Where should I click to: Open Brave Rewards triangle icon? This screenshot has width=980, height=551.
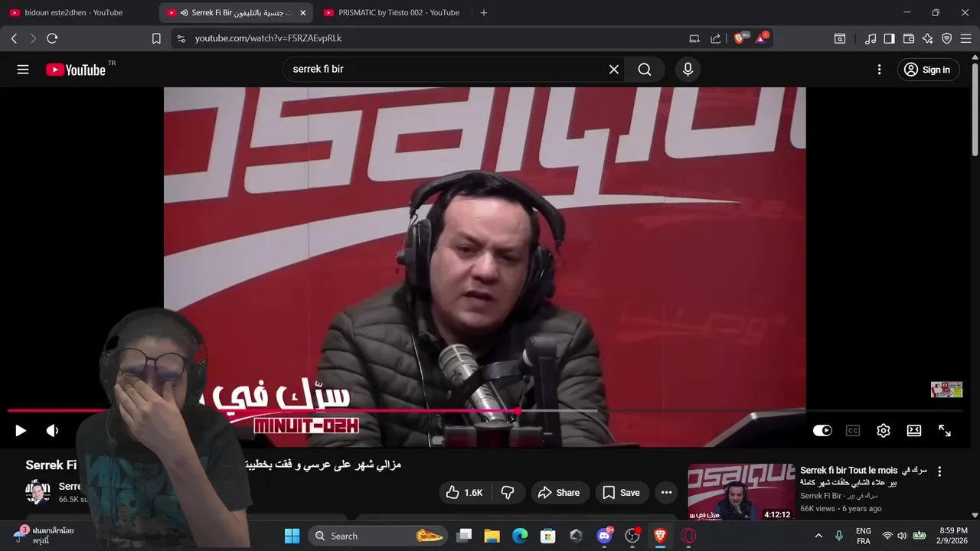tap(762, 38)
